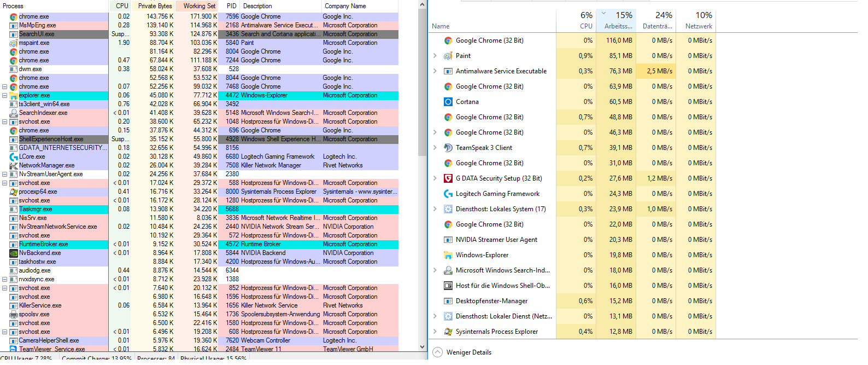Click the LCore.exe Logitech icon
This screenshot has width=868, height=365.
(14, 157)
